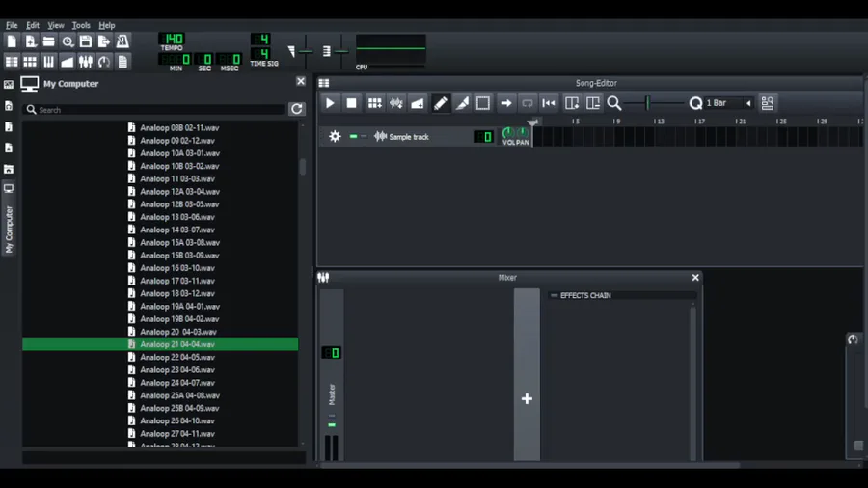Open the Tools menu
The image size is (868, 488).
(81, 25)
